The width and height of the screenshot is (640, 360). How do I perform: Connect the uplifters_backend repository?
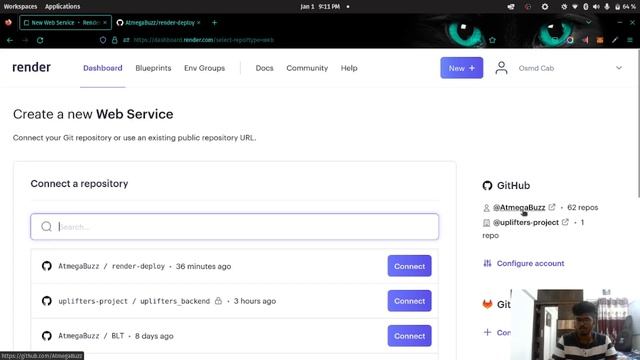point(409,301)
